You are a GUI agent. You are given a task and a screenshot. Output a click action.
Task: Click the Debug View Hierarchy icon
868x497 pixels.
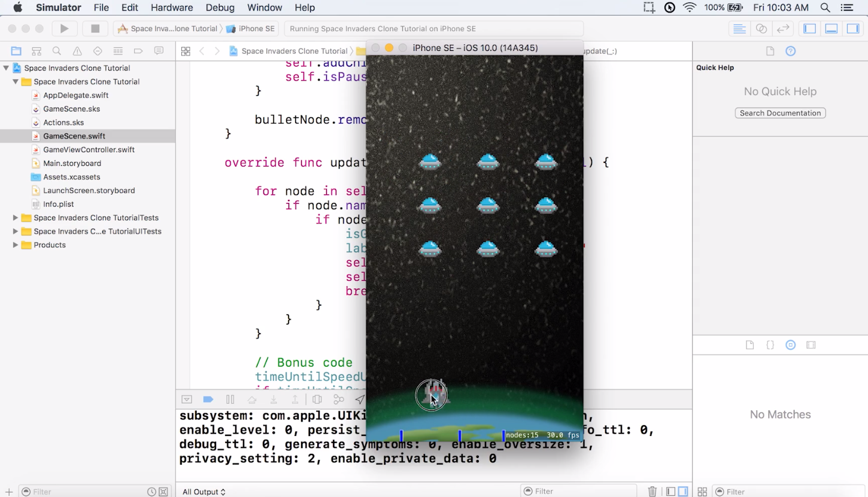pos(317,399)
